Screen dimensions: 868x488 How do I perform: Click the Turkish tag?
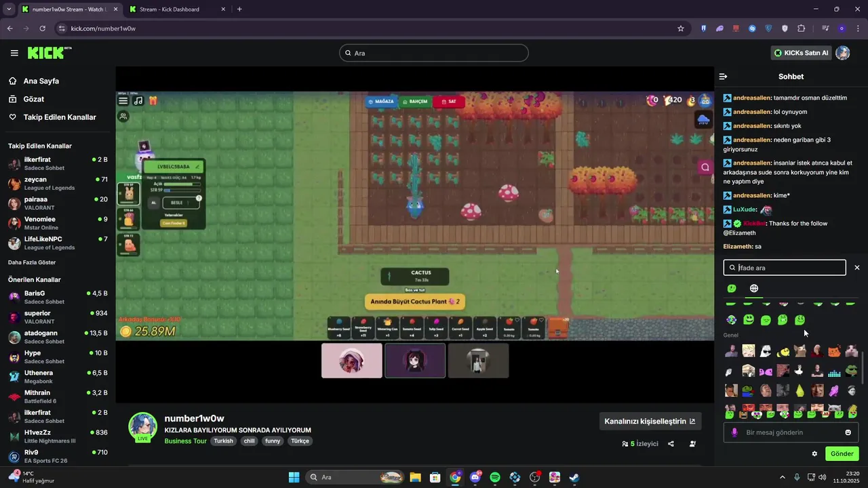coord(223,441)
